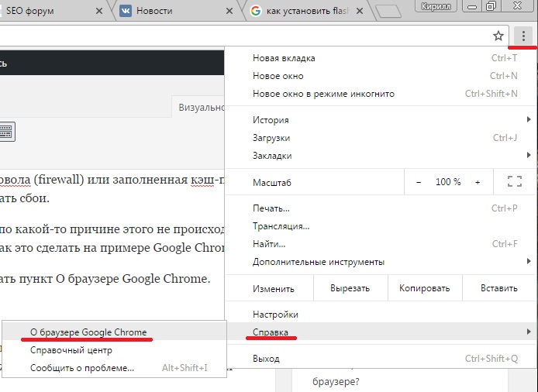
Task: Switch to the как установить flash tab
Action: click(307, 11)
